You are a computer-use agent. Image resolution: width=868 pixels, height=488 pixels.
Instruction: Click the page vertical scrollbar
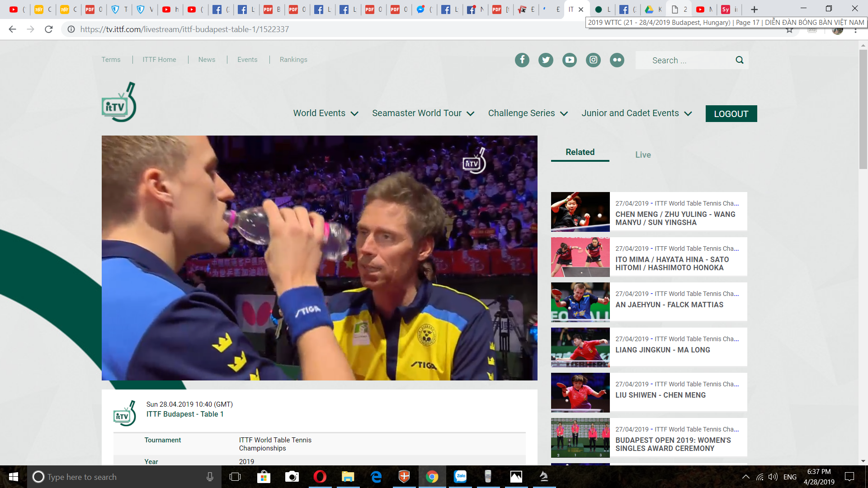(863, 109)
